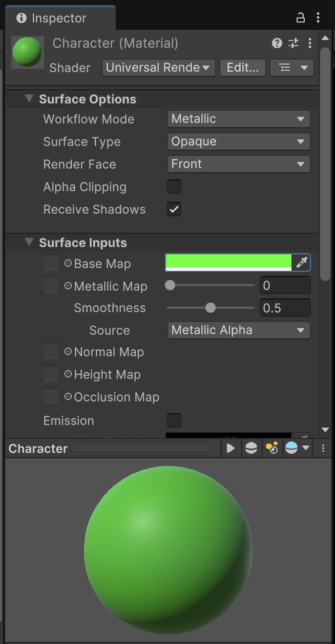This screenshot has height=644, width=335.
Task: Open the Base Map texture picker circle
Action: point(68,264)
